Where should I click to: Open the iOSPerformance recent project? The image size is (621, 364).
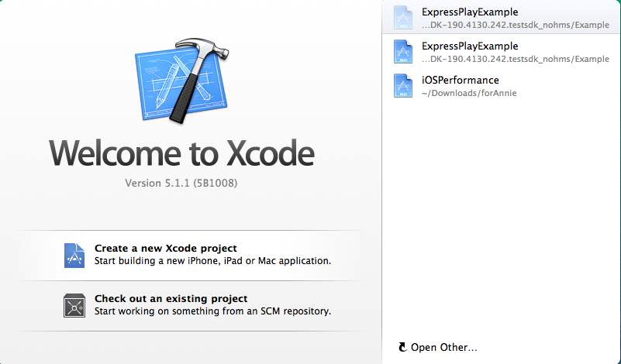[x=461, y=81]
